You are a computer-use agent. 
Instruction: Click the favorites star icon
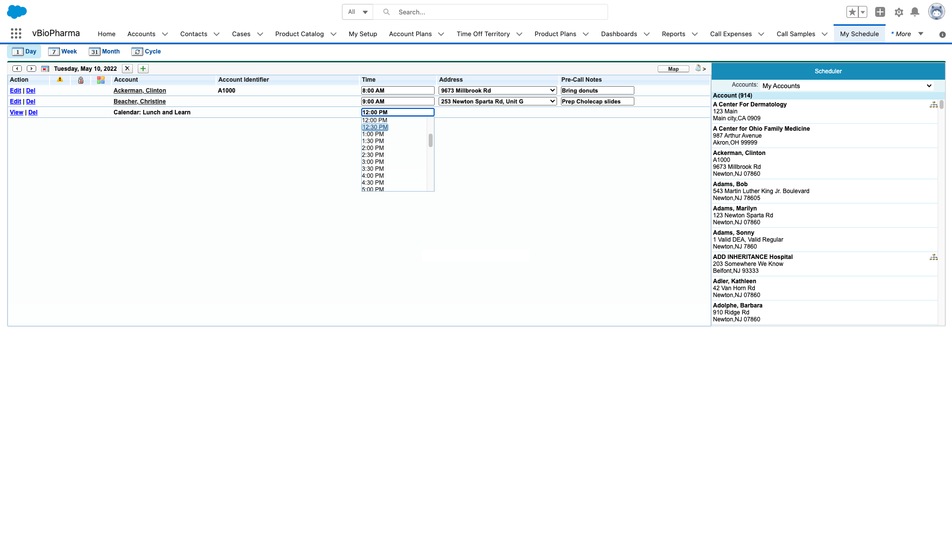pyautogui.click(x=852, y=12)
